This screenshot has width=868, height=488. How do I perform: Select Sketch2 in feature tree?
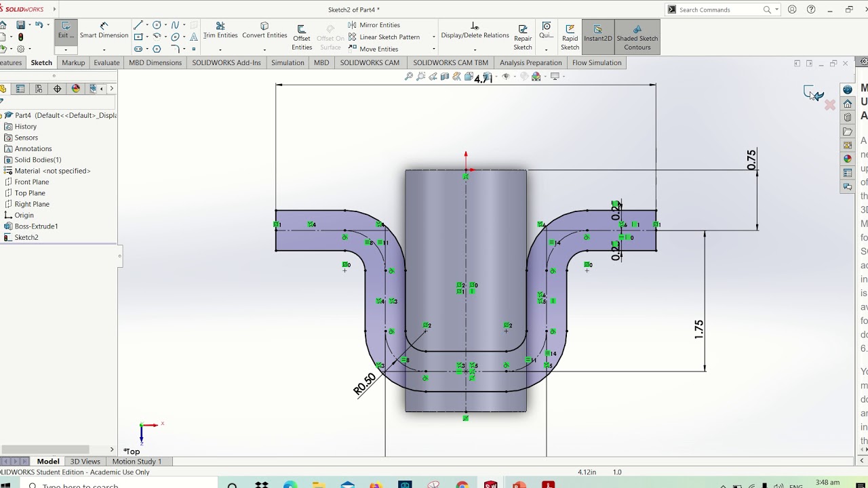[x=21, y=237]
